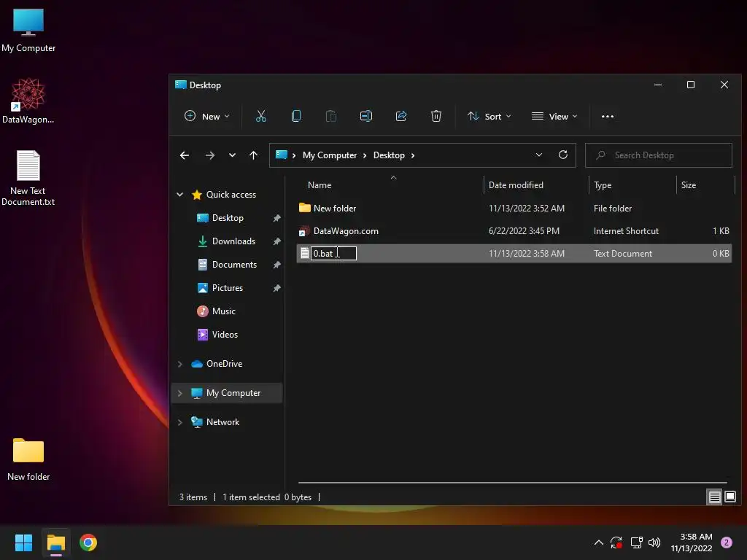Select Quick access in navigation pane
This screenshot has width=747, height=560.
pos(231,194)
